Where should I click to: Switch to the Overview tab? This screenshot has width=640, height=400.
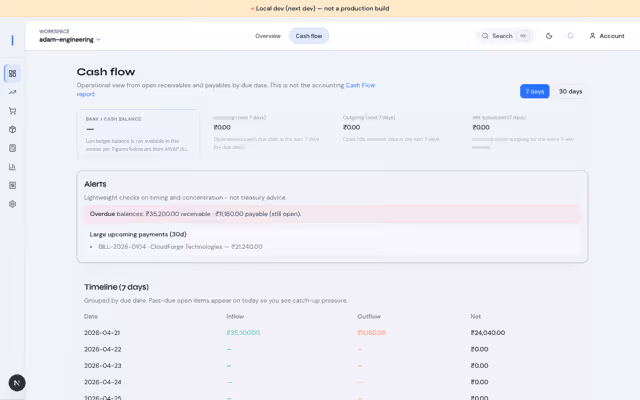point(268,36)
